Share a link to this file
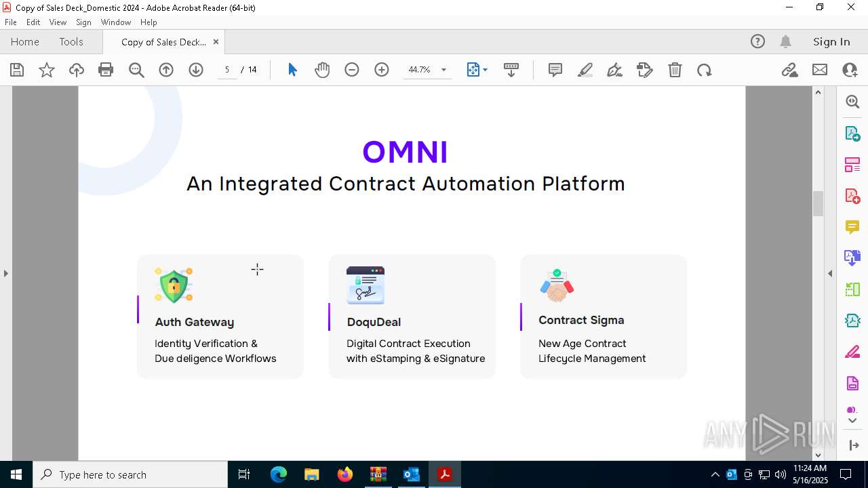This screenshot has height=488, width=868. pos(789,70)
